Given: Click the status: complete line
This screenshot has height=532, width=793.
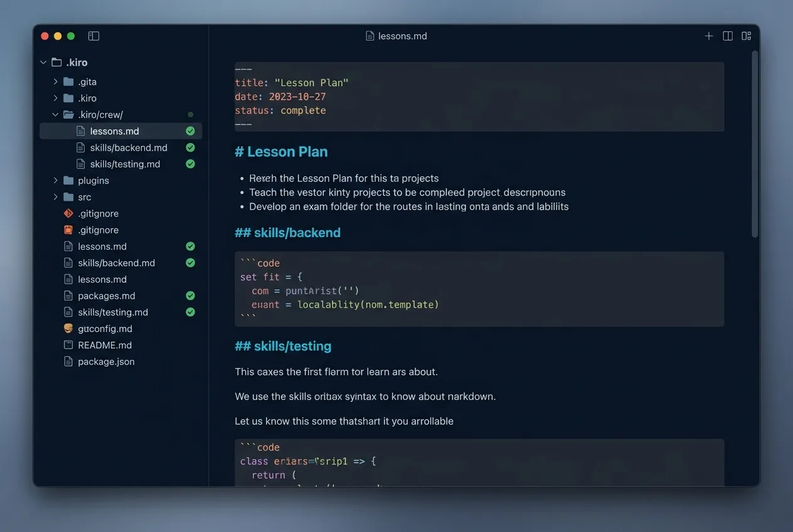Looking at the screenshot, I should (x=280, y=110).
